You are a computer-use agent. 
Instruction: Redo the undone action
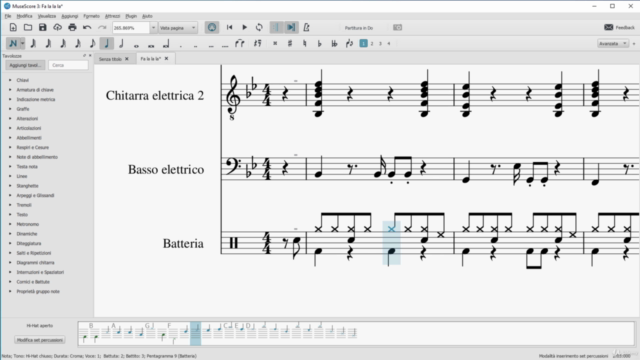tap(102, 27)
